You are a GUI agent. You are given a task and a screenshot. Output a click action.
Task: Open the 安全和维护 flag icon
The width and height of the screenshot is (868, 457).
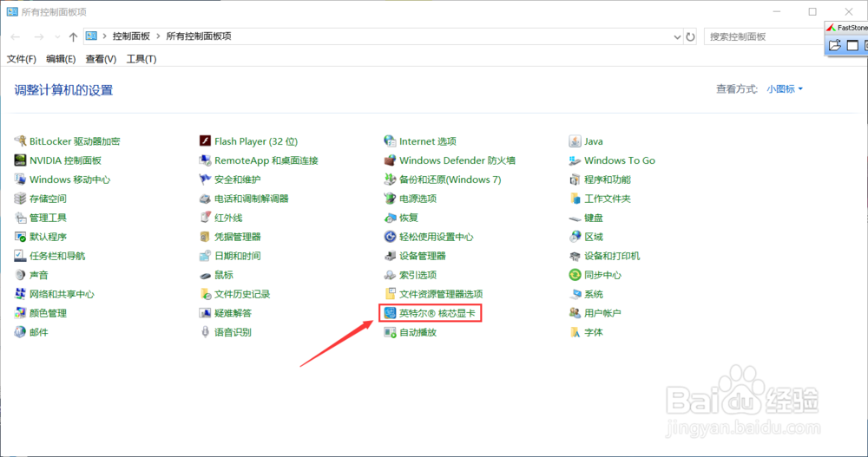[206, 180]
